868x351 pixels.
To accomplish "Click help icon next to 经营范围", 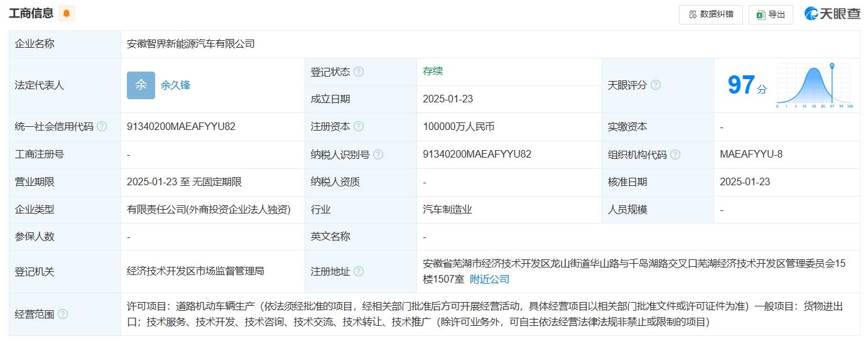I will [63, 314].
